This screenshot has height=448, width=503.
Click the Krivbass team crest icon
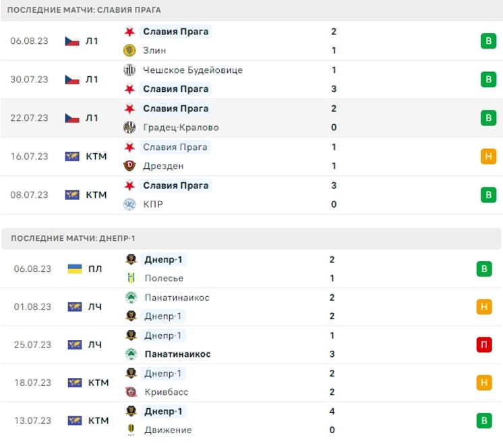(x=131, y=392)
